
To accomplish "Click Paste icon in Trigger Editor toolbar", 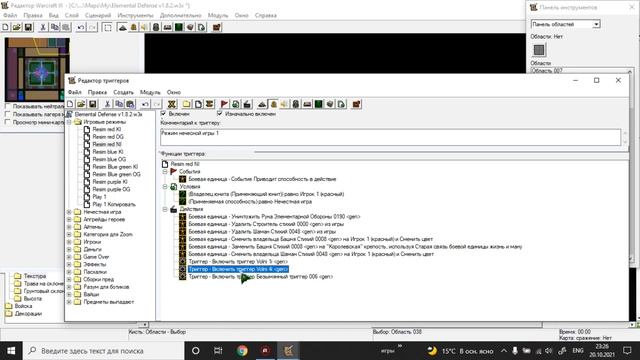I will point(130,104).
